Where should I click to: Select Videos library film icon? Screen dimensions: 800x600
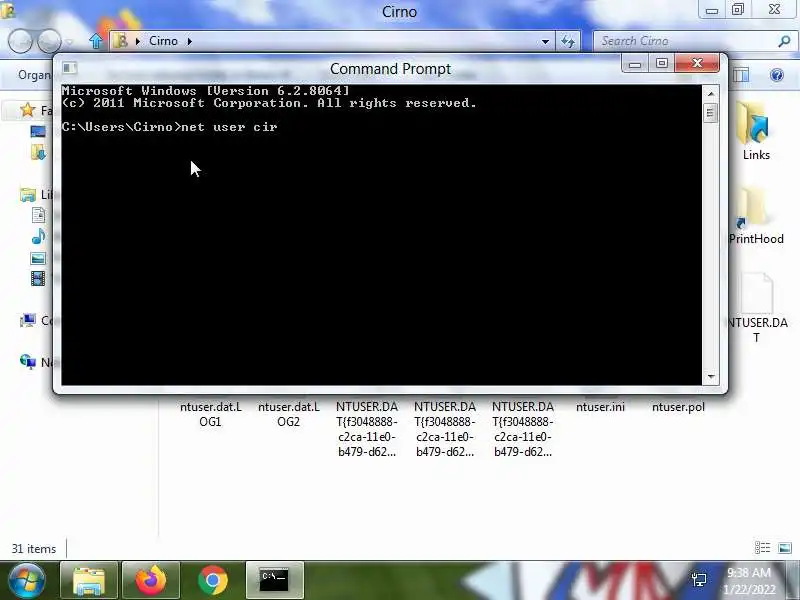pos(38,279)
